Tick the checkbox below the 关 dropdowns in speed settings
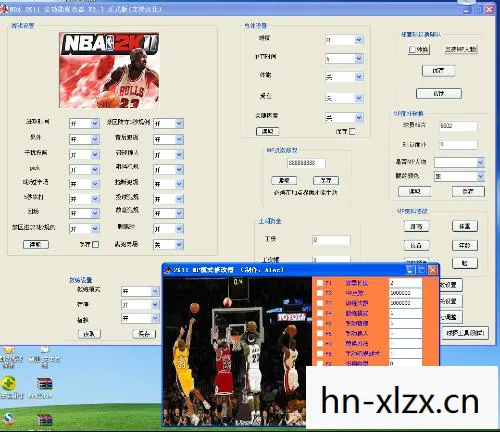This screenshot has width=500, height=432. tap(352, 131)
